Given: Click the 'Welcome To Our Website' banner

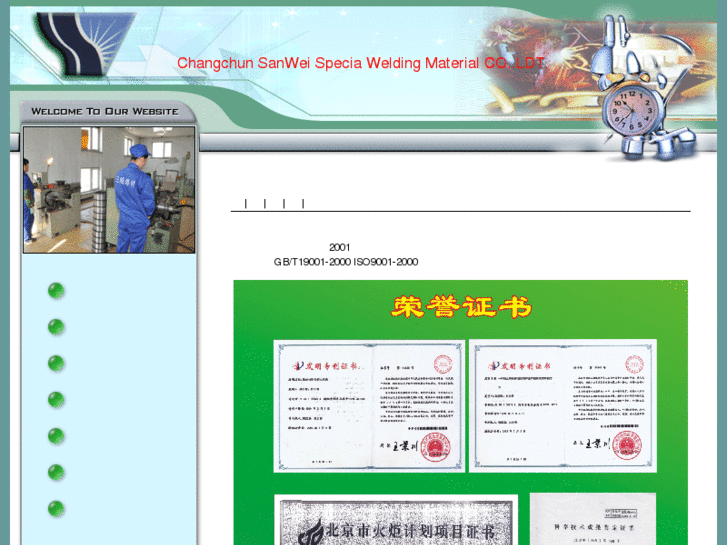Looking at the screenshot, I should tap(105, 111).
